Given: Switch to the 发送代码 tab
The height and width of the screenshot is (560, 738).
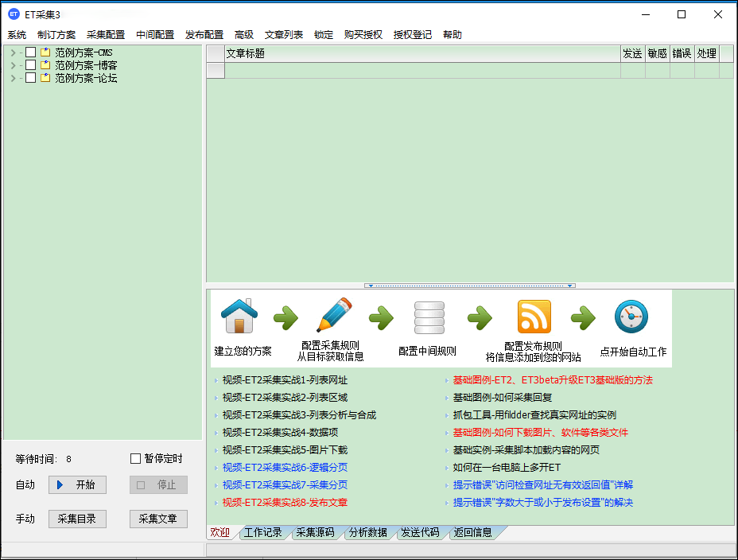Looking at the screenshot, I should click(x=421, y=532).
